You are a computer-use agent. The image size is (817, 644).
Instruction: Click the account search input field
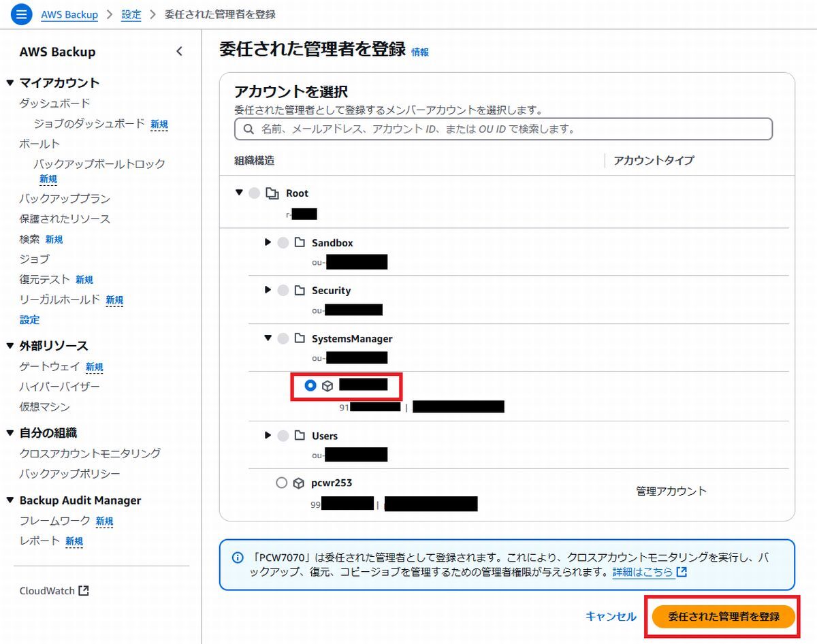click(503, 129)
